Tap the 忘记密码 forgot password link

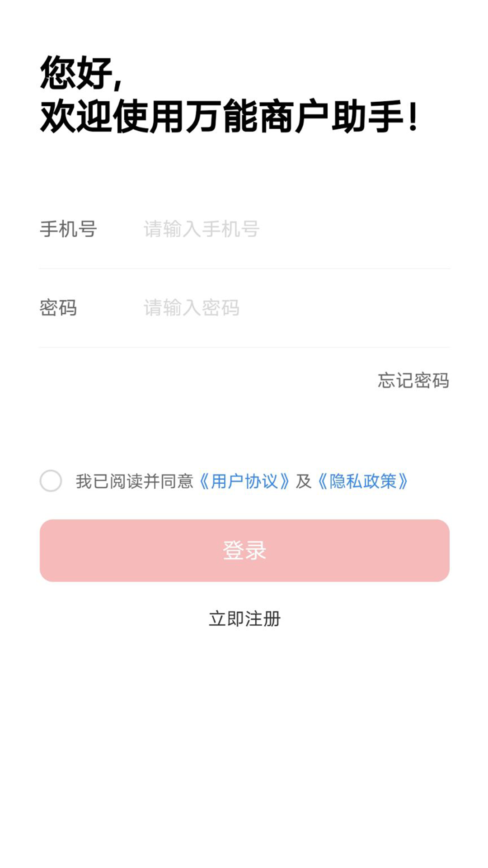click(413, 381)
